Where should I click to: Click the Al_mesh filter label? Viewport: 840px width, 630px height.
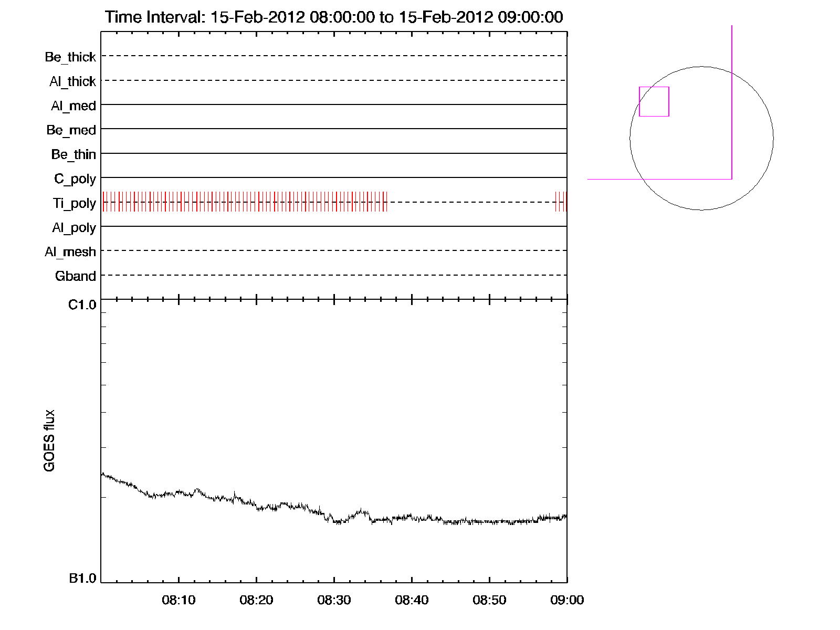[70, 252]
